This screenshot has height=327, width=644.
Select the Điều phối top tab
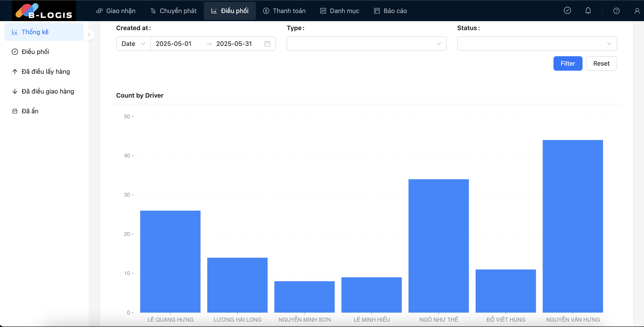click(229, 11)
